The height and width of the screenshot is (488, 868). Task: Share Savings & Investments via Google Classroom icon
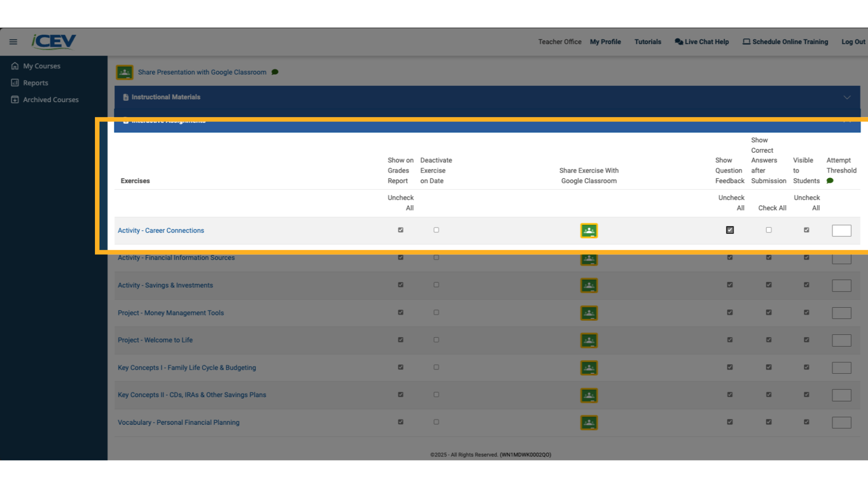tap(589, 286)
